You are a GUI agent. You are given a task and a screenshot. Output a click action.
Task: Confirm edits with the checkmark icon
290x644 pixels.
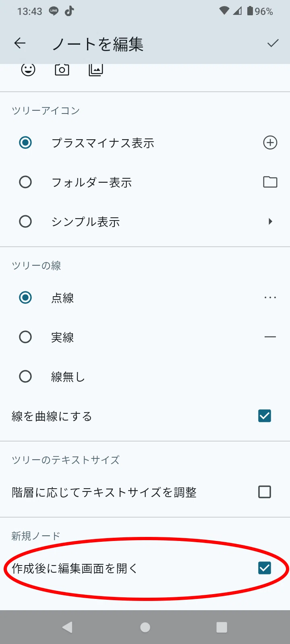pyautogui.click(x=273, y=43)
